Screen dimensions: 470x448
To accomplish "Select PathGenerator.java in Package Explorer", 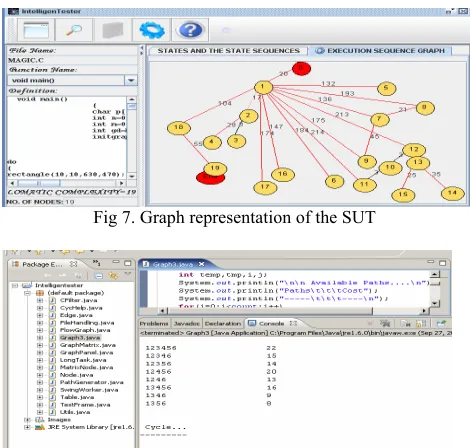I will [x=92, y=382].
